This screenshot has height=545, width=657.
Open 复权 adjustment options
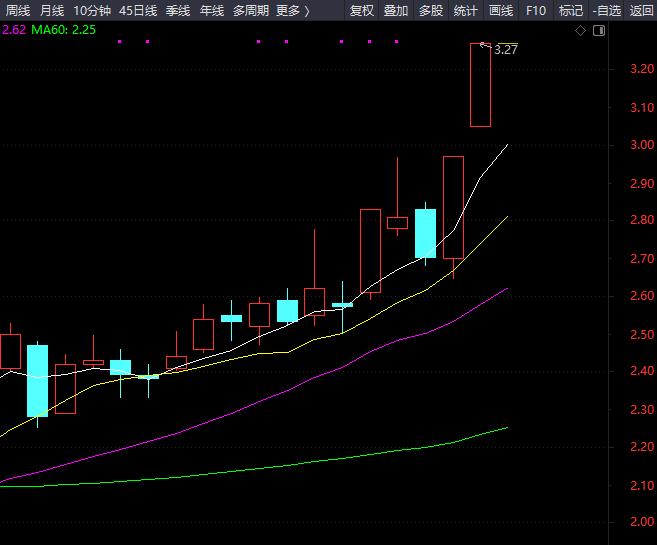point(362,10)
